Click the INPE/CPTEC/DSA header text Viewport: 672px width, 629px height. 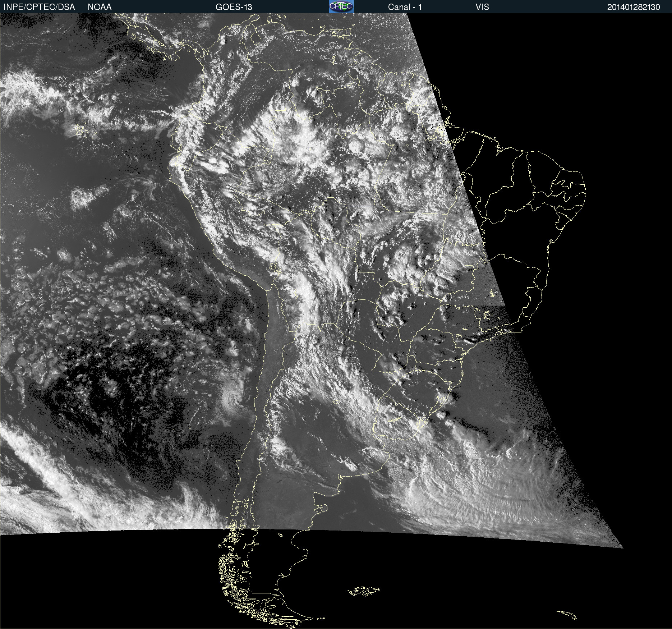[x=39, y=7]
